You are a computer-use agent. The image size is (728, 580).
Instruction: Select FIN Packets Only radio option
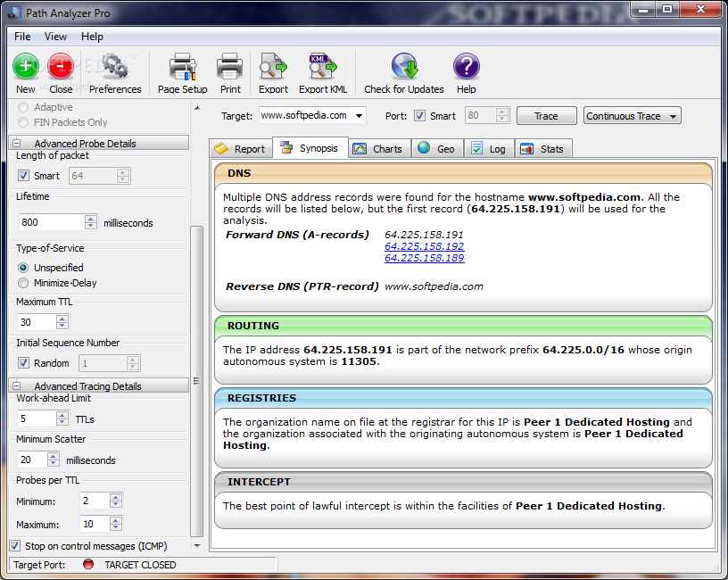pyautogui.click(x=23, y=122)
